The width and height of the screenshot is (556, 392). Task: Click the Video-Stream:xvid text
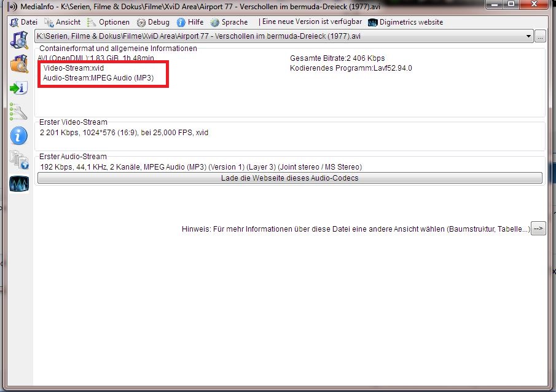[x=73, y=68]
